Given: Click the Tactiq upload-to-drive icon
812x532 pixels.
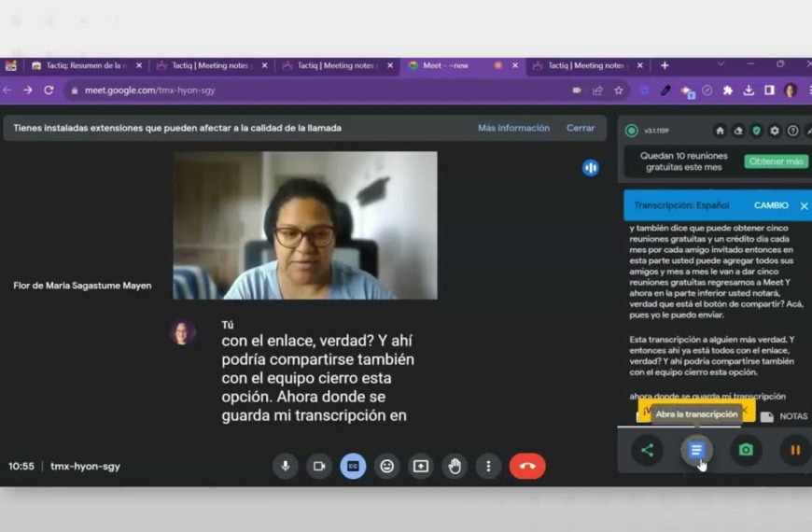Looking at the screenshot, I should click(738, 131).
